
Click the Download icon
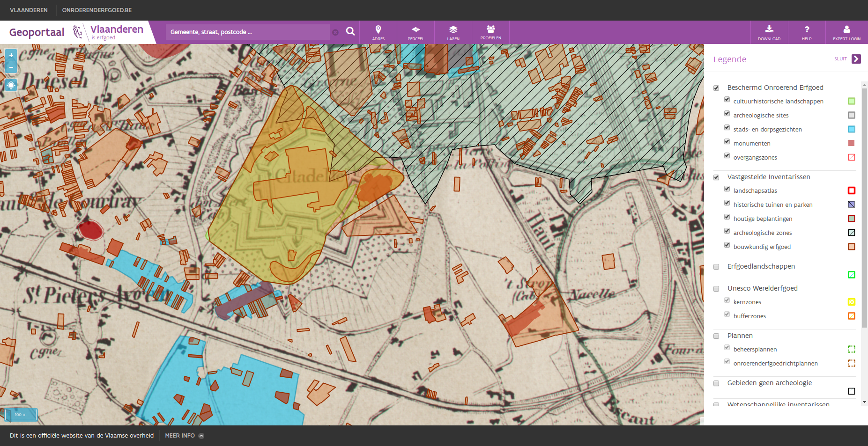click(x=769, y=32)
